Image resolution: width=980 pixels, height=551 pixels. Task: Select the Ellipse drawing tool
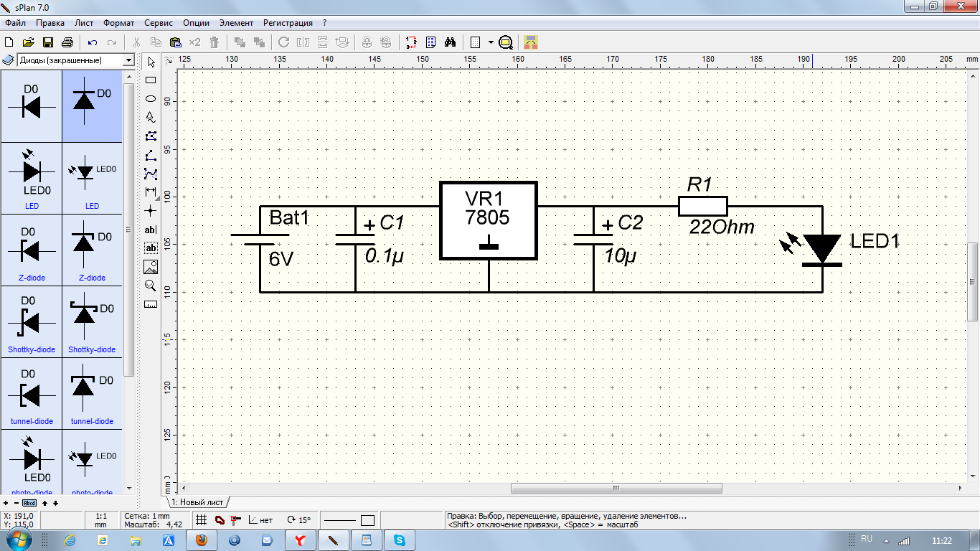point(151,98)
